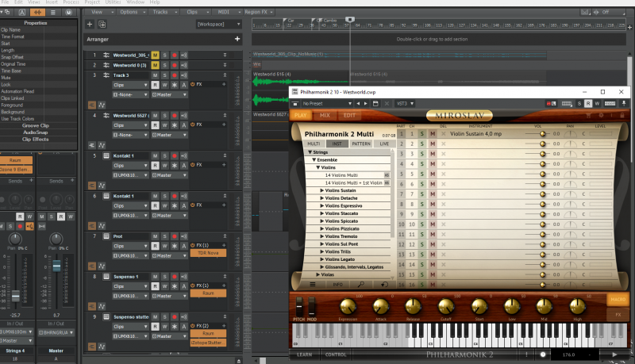Image resolution: width=635 pixels, height=364 pixels.
Task: Click the pin icon in plugin window header
Action: [x=624, y=104]
